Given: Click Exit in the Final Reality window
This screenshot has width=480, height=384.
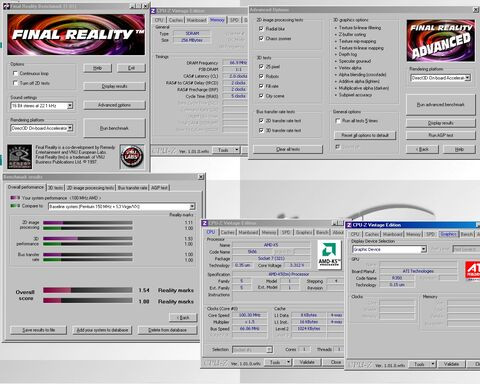Looking at the screenshot, I should [131, 68].
